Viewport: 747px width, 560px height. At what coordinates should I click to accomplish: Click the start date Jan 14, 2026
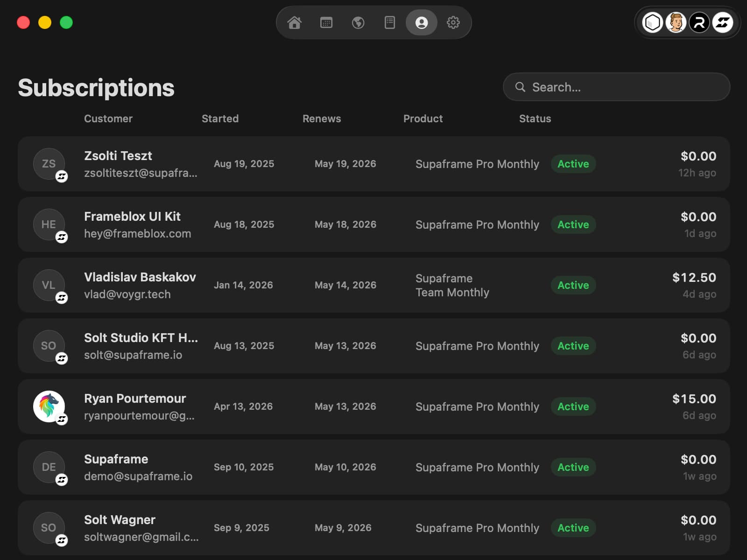(243, 285)
